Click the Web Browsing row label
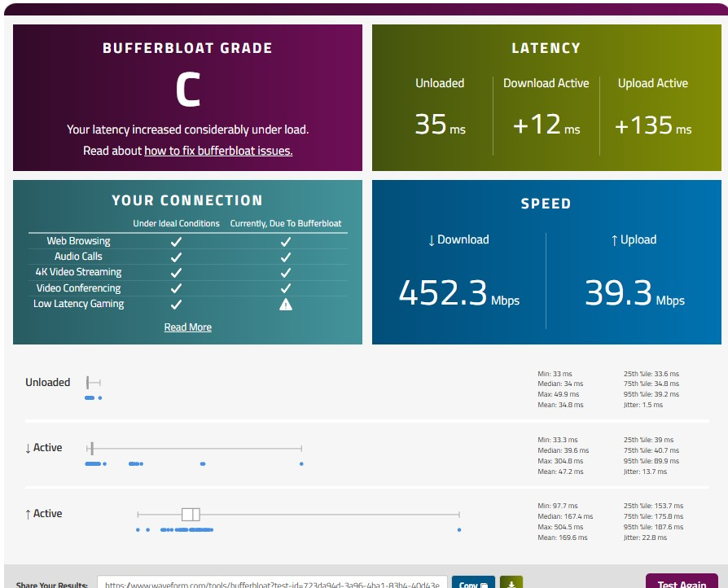This screenshot has height=588, width=728. tap(78, 241)
